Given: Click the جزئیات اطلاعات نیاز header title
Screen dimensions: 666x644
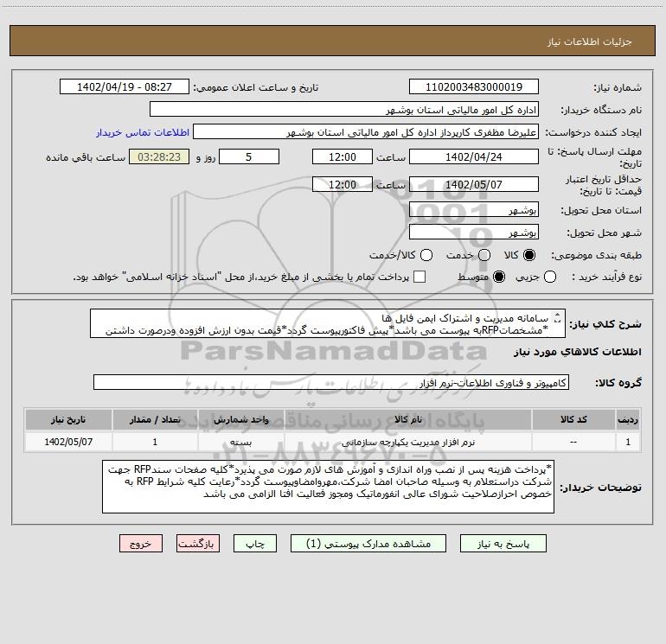Looking at the screenshot, I should (x=590, y=41).
